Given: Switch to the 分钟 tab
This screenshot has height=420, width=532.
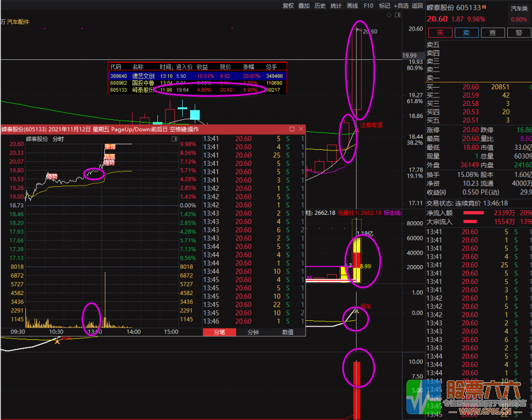Looking at the screenshot, I should pyautogui.click(x=253, y=332).
